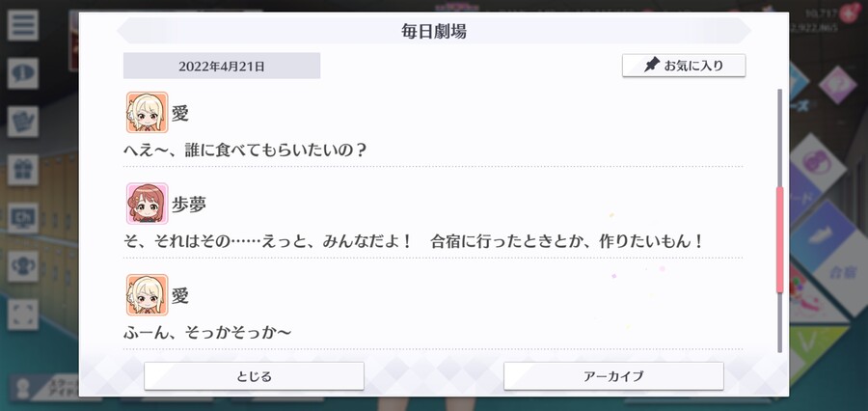Close dialog with とじる button
The height and width of the screenshot is (411, 868).
click(x=254, y=376)
